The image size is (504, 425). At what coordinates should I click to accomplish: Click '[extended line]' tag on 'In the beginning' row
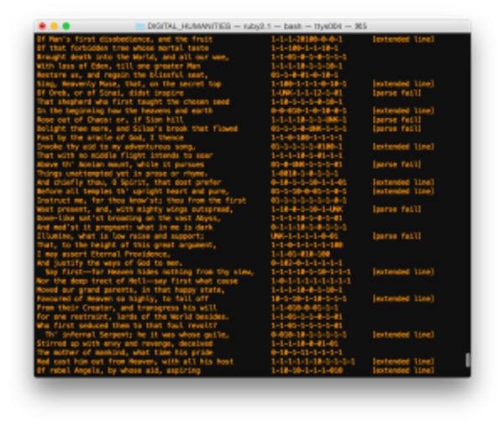point(403,111)
